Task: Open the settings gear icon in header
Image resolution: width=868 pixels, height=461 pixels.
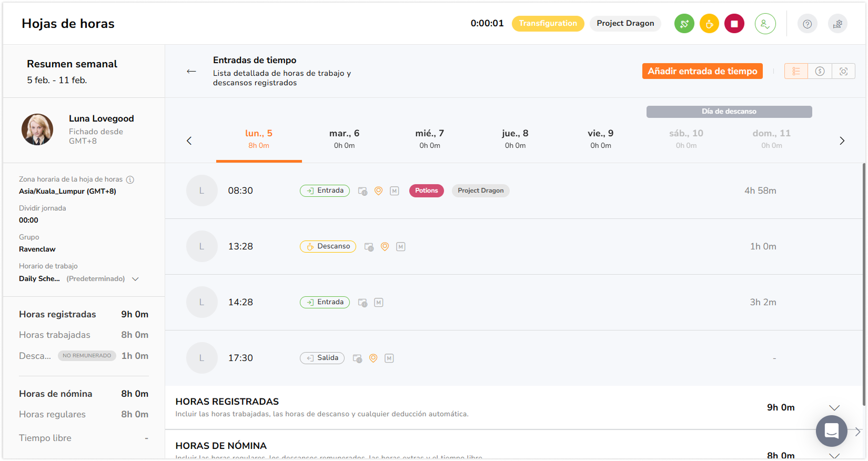Action: [837, 24]
